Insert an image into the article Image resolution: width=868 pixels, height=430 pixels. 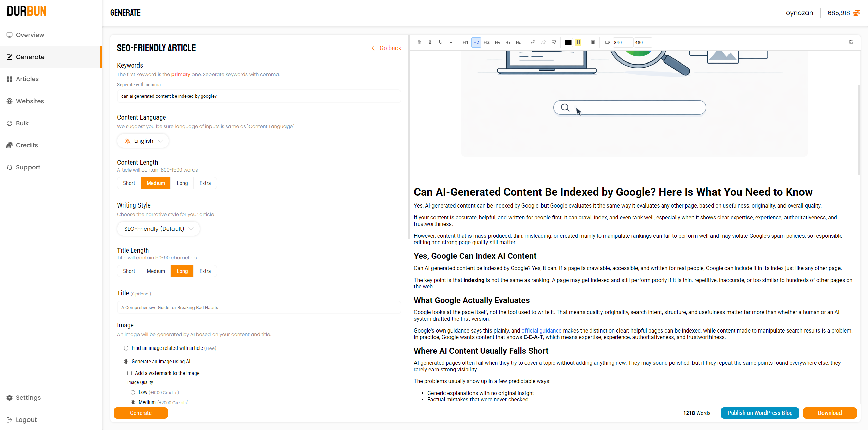coord(554,42)
